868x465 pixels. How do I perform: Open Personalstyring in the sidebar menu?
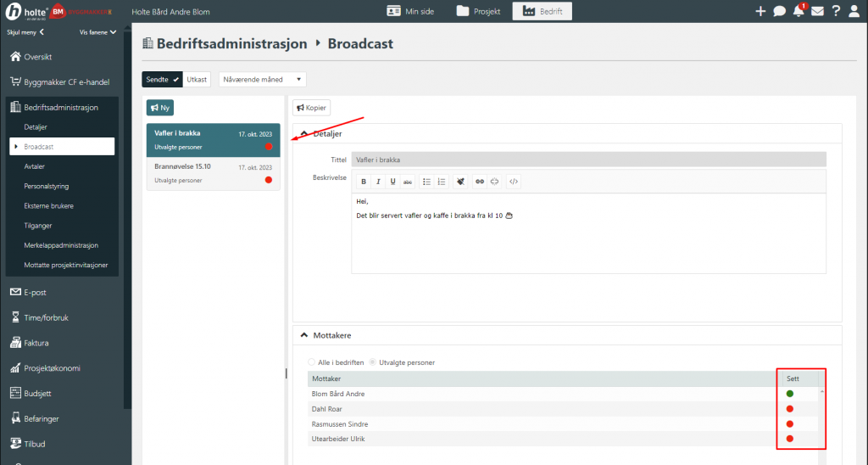point(47,186)
